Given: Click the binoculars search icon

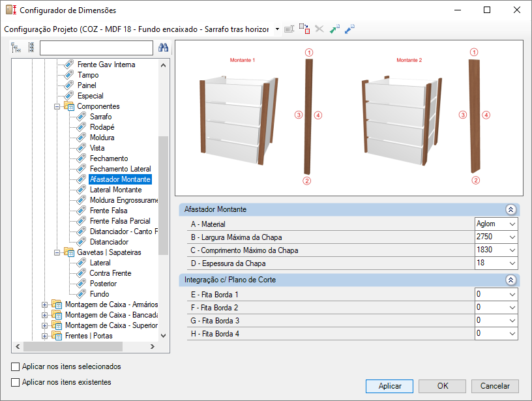Looking at the screenshot, I should pyautogui.click(x=163, y=48).
